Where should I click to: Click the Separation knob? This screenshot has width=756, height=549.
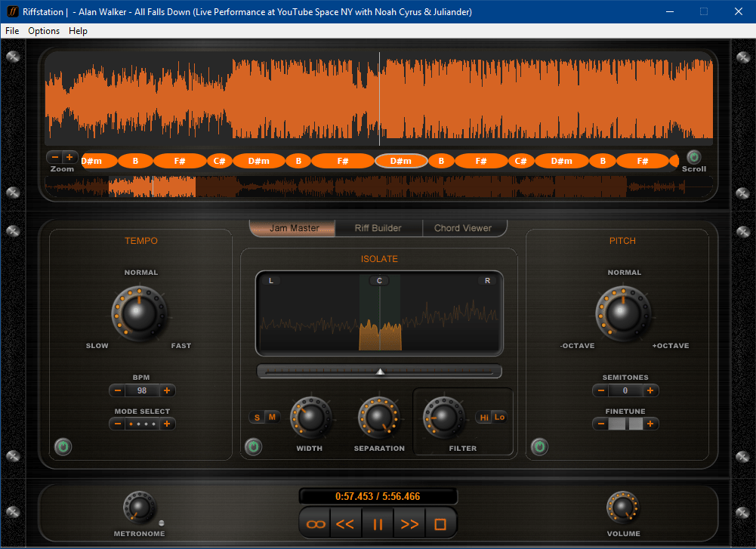pyautogui.click(x=378, y=418)
